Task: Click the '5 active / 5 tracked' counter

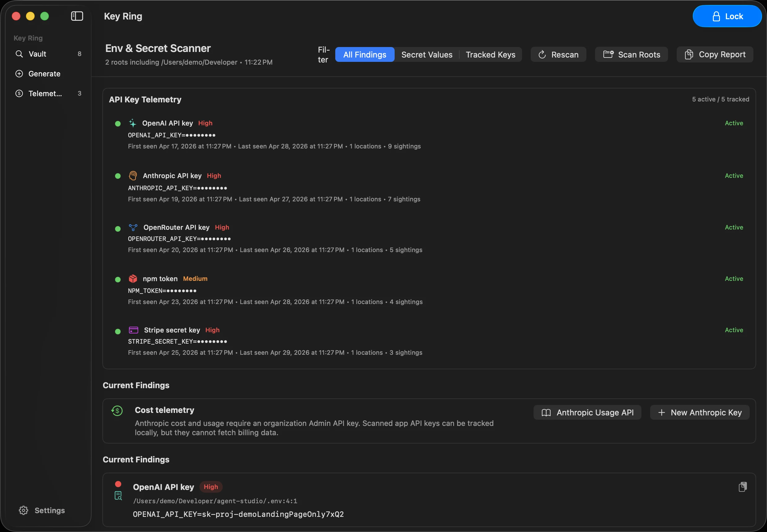Action: (721, 99)
